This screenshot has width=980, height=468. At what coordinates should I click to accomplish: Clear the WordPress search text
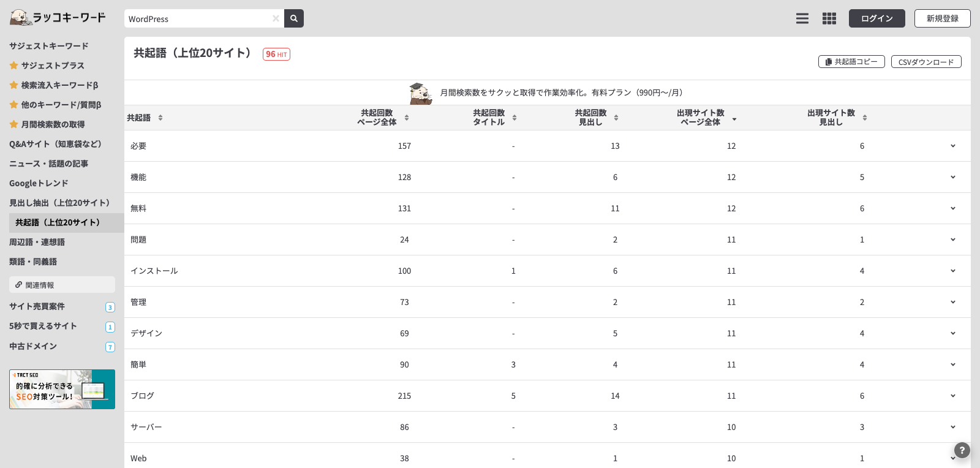tap(276, 18)
